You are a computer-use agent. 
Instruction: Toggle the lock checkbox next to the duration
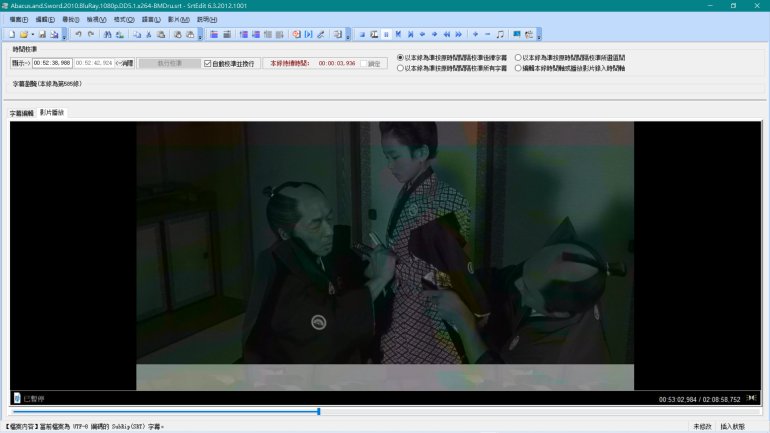[364, 64]
